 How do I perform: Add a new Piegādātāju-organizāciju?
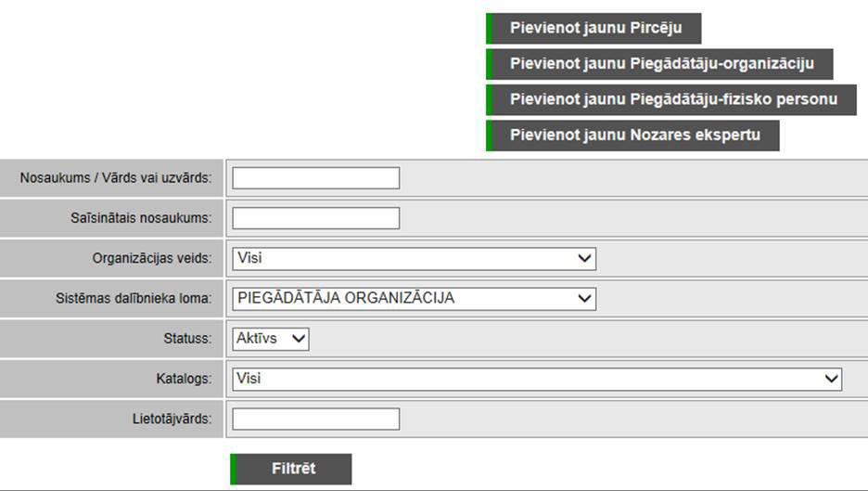pos(660,64)
